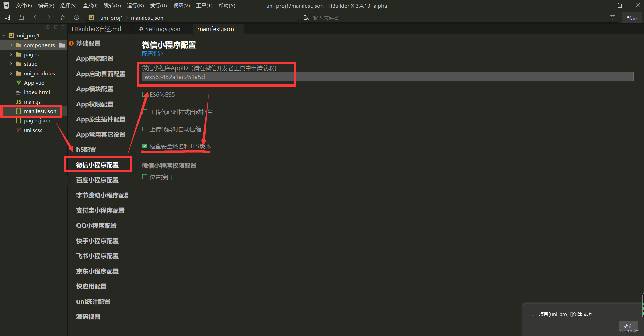Open the h5配置 section
The height and width of the screenshot is (336, 644).
(86, 150)
